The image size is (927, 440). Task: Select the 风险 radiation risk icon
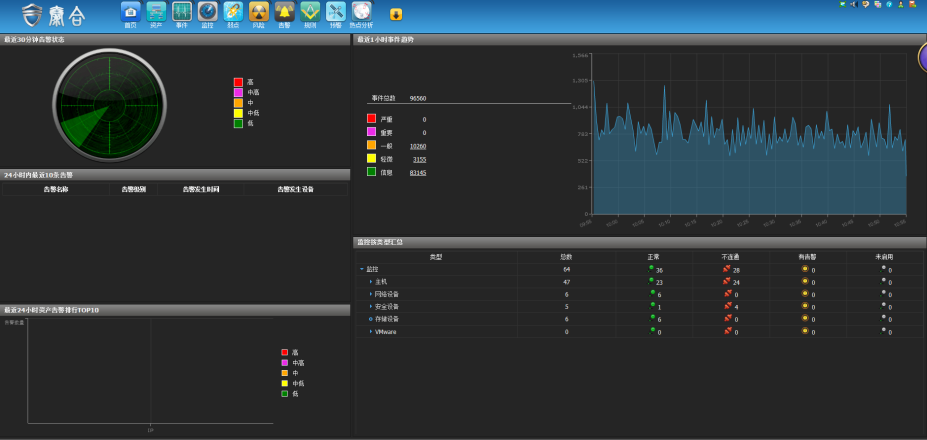[258, 12]
